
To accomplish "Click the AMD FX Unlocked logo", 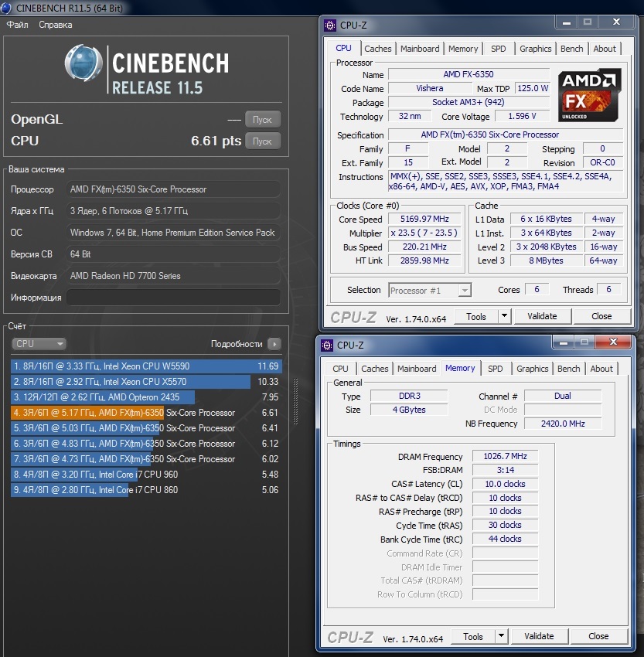I will point(590,95).
